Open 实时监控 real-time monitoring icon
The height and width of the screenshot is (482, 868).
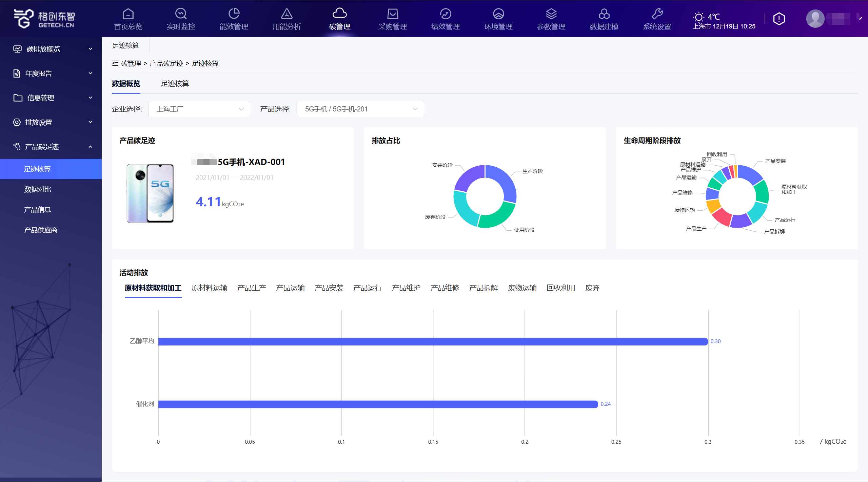(181, 14)
